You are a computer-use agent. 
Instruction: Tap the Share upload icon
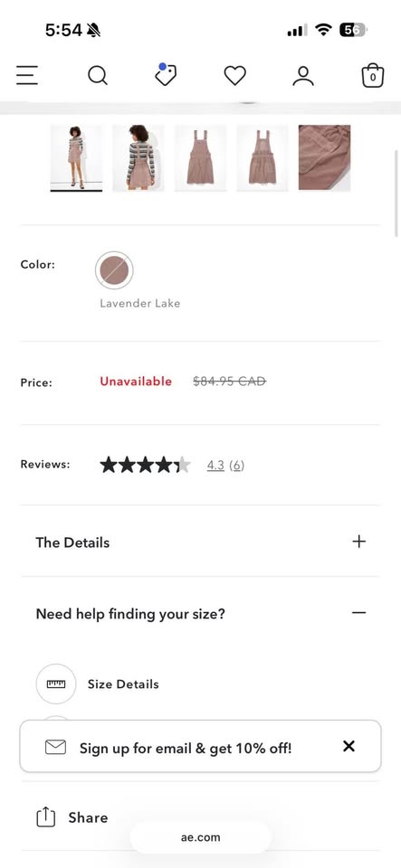pos(46,817)
